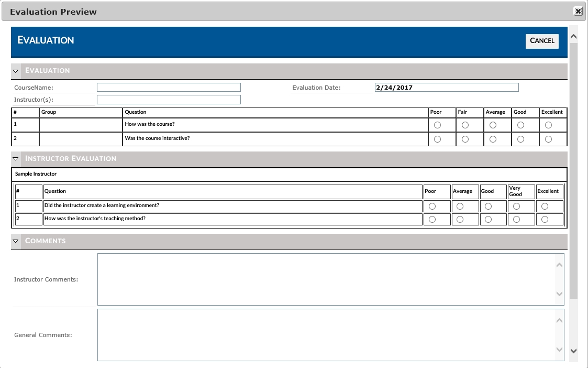This screenshot has height=368, width=588.
Task: Rate 'Was the course interactive?' as Good
Action: point(520,139)
